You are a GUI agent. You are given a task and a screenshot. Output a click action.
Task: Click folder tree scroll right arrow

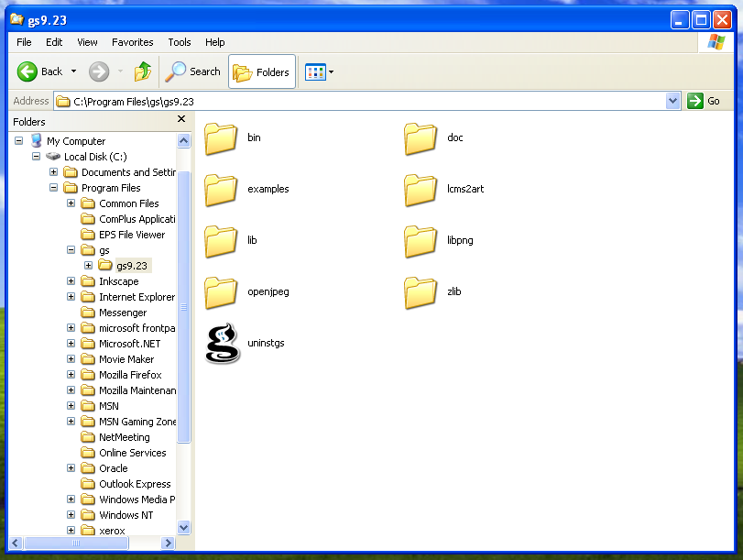pyautogui.click(x=168, y=543)
